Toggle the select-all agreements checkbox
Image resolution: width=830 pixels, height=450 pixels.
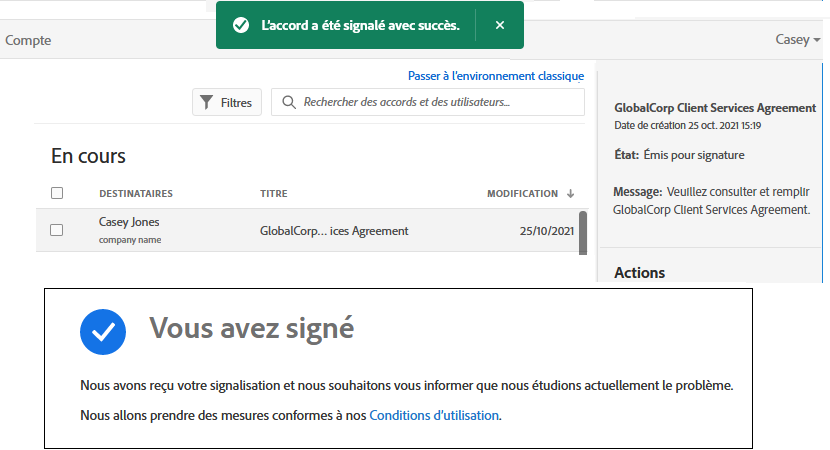(57, 193)
